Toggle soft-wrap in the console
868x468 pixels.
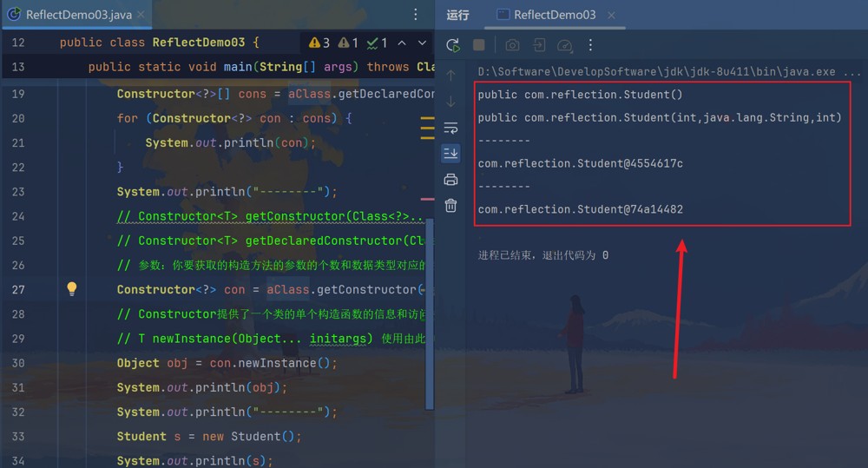pyautogui.click(x=451, y=128)
